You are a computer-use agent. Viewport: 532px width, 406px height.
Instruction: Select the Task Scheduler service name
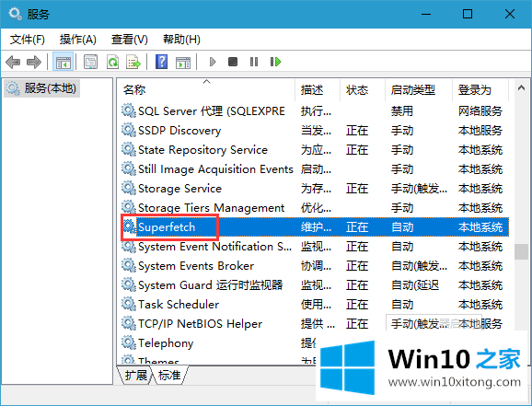point(179,305)
